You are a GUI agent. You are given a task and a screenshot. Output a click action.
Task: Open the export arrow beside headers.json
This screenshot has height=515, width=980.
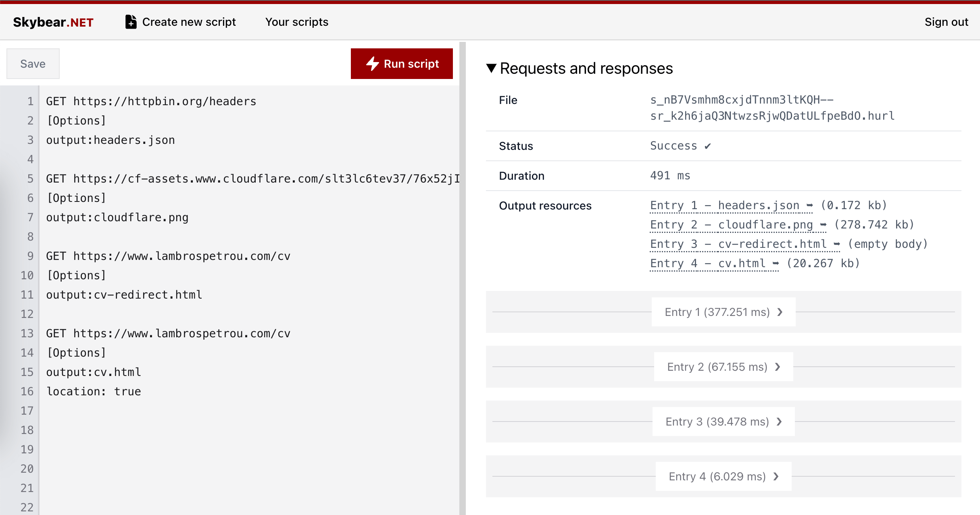coord(810,205)
